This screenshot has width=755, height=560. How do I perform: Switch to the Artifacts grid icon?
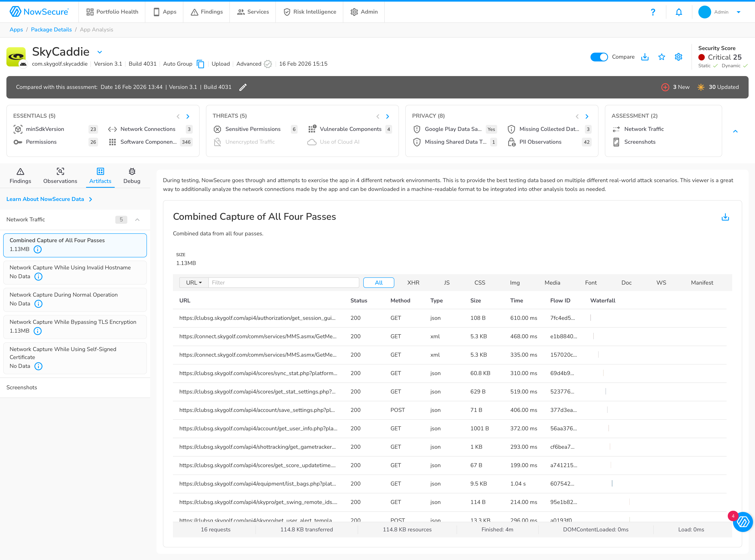100,172
